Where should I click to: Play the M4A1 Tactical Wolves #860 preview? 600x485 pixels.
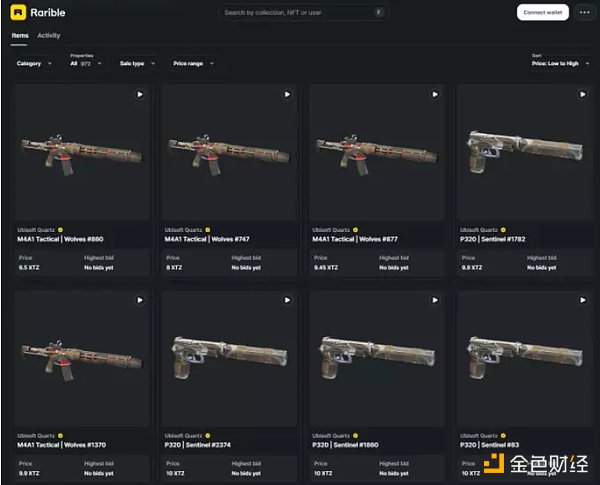[140, 94]
